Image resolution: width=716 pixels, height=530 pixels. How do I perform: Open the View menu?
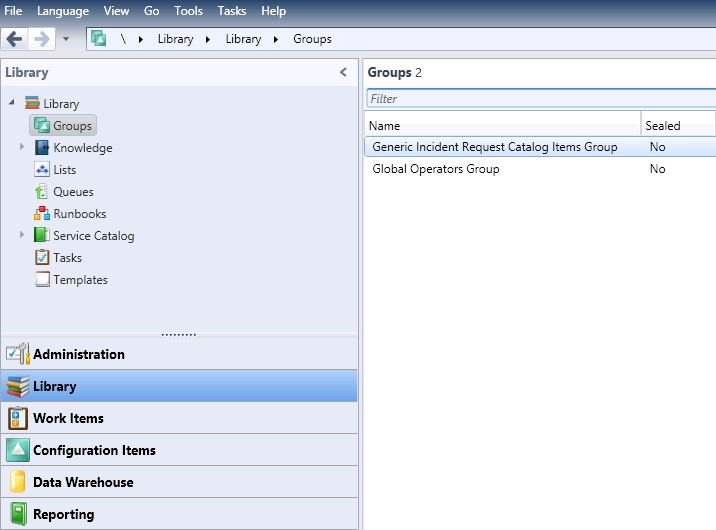tap(116, 11)
